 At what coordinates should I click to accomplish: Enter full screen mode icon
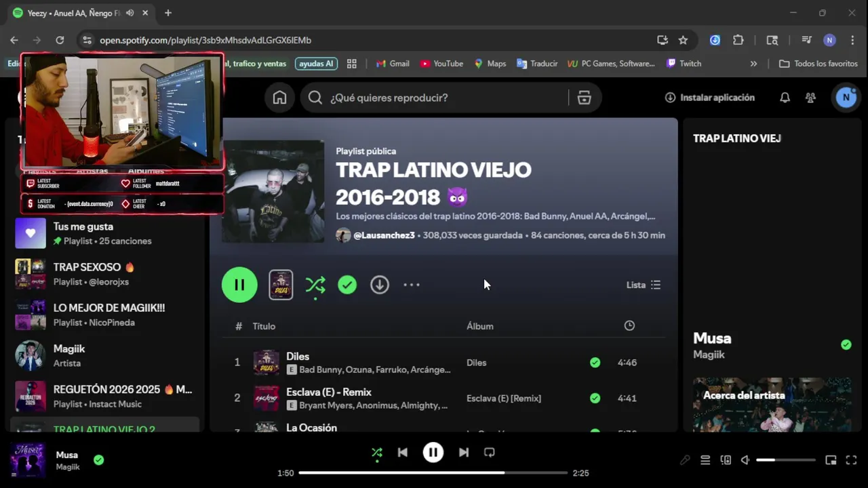[852, 460]
